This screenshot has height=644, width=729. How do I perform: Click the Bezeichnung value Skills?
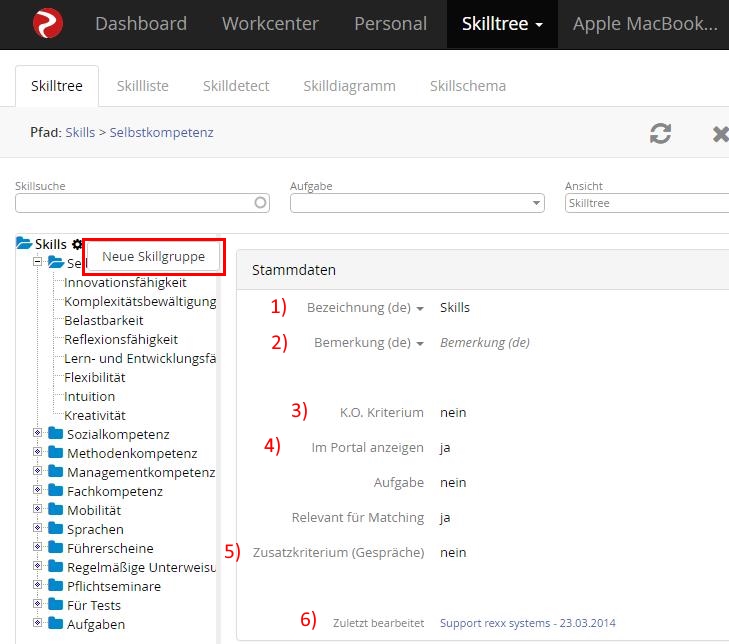[x=455, y=307]
